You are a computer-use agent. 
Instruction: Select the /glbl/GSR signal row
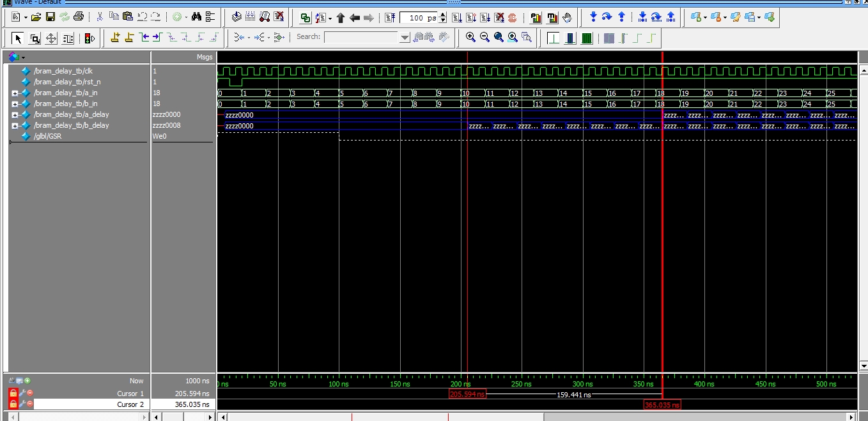(47, 136)
